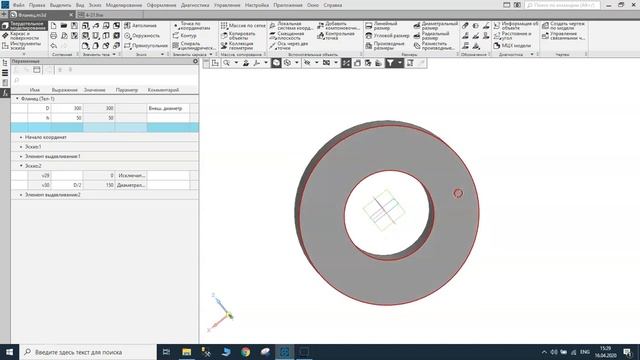Create a new document icon

[x=53, y=26]
